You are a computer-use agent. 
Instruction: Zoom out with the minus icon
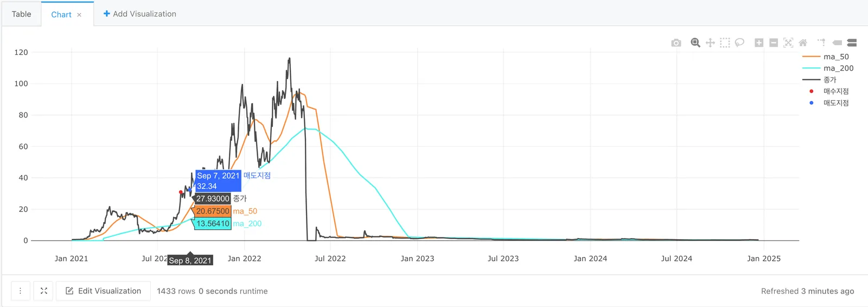point(774,43)
